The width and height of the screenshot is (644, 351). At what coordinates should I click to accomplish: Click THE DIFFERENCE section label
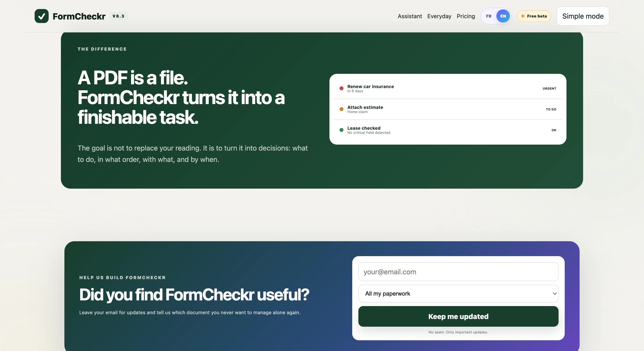(102, 49)
